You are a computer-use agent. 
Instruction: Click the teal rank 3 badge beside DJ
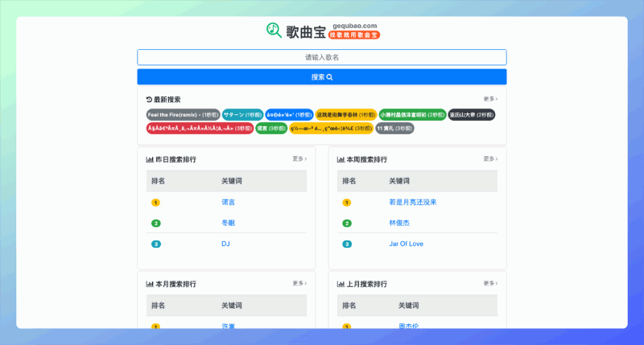point(156,244)
